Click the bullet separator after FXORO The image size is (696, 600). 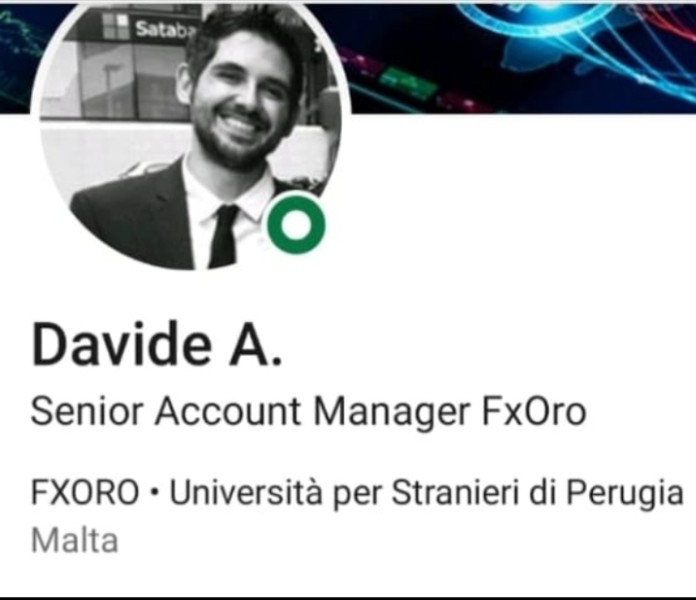(154, 493)
